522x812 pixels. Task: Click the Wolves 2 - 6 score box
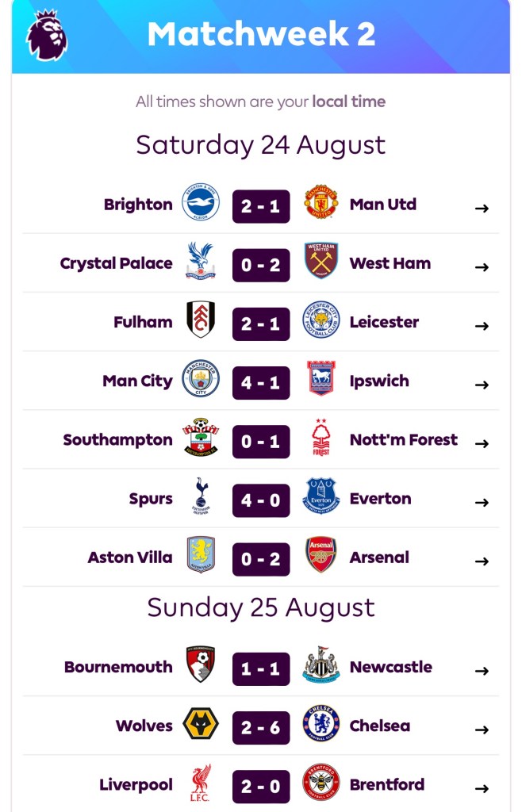click(261, 727)
